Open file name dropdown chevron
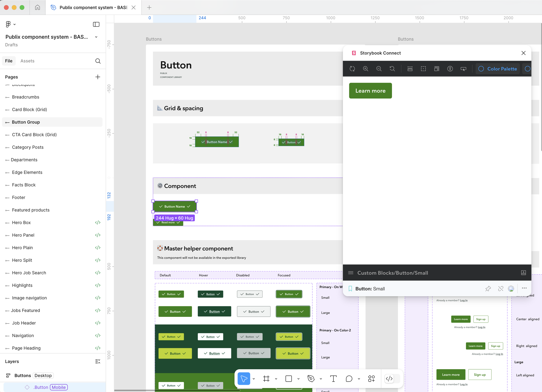 pos(96,37)
